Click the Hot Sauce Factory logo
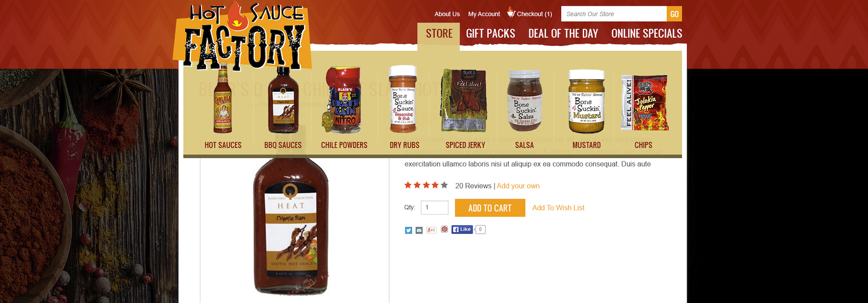 [x=243, y=36]
